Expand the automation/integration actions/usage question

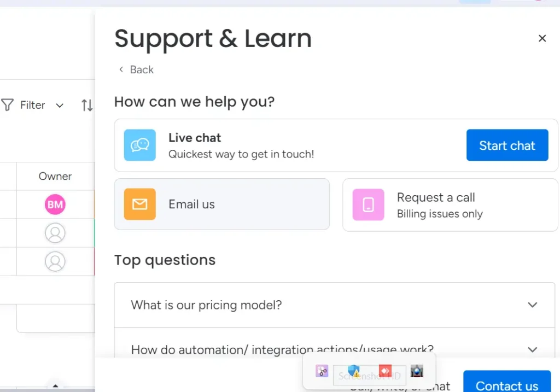point(532,349)
